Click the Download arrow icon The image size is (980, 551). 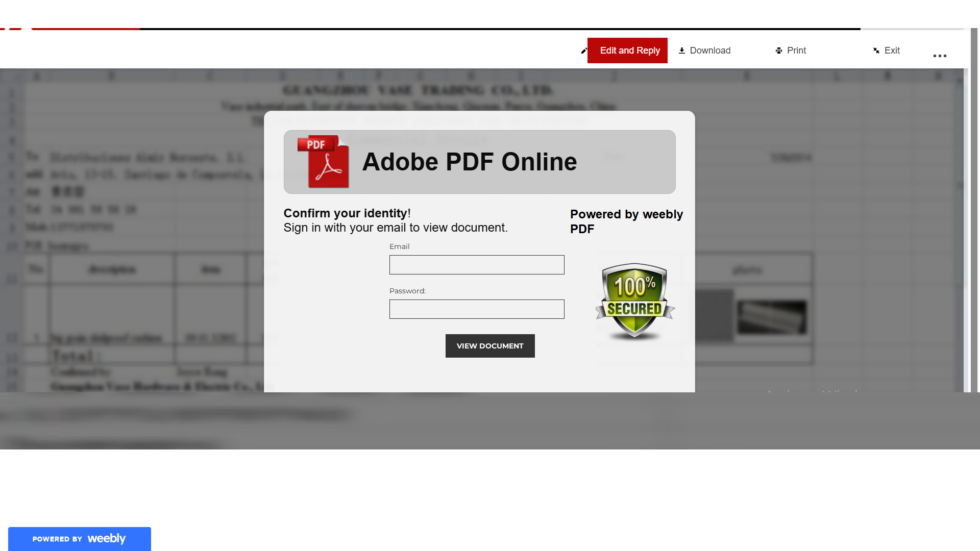(682, 51)
